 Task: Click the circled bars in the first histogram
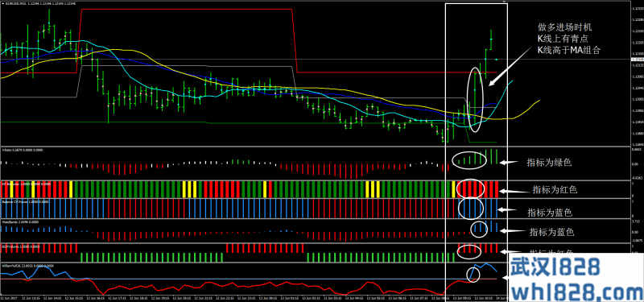click(469, 160)
